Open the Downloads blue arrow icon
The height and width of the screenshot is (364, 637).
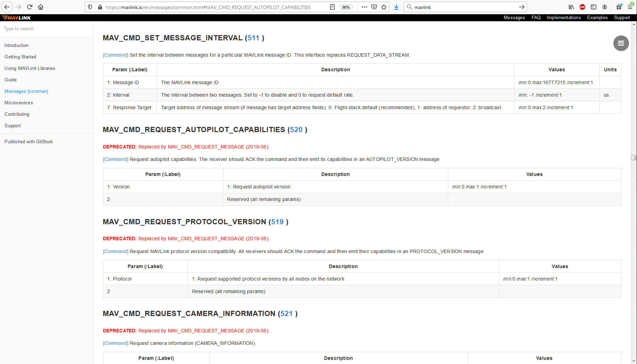click(x=396, y=7)
